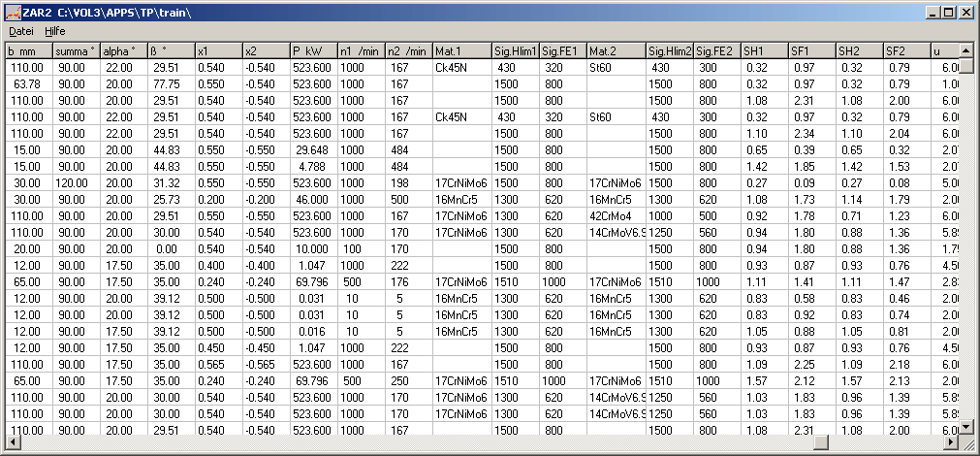Open the Datei menu

pyautogui.click(x=21, y=31)
